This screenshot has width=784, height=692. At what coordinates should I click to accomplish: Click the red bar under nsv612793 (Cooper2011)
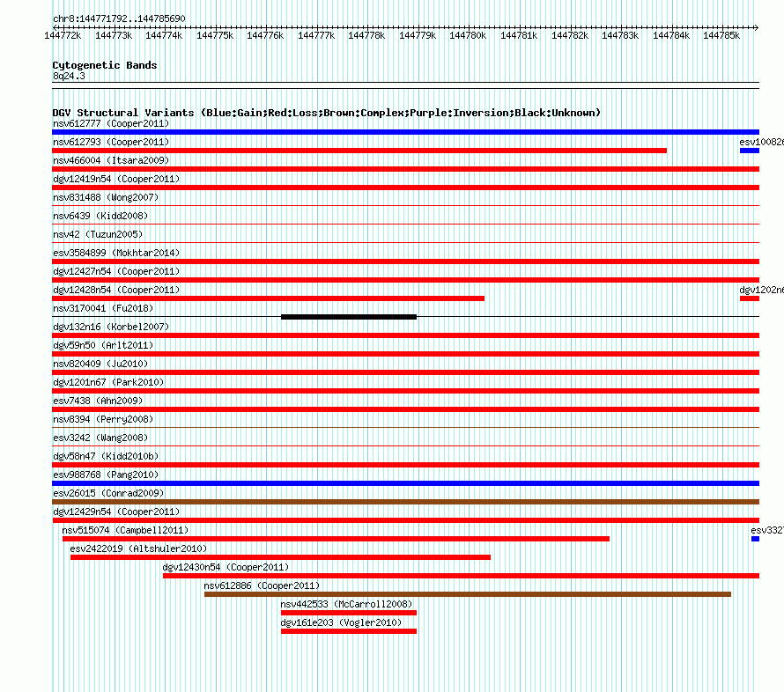[359, 151]
